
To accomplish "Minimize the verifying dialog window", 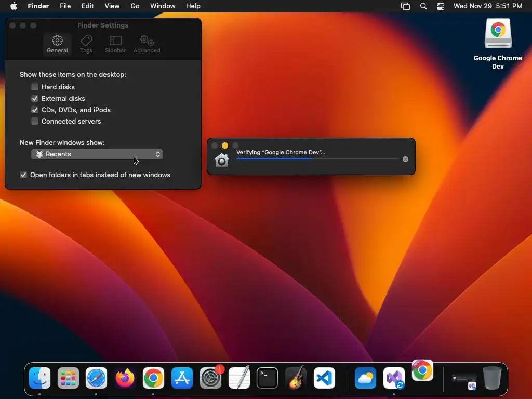I will point(224,145).
